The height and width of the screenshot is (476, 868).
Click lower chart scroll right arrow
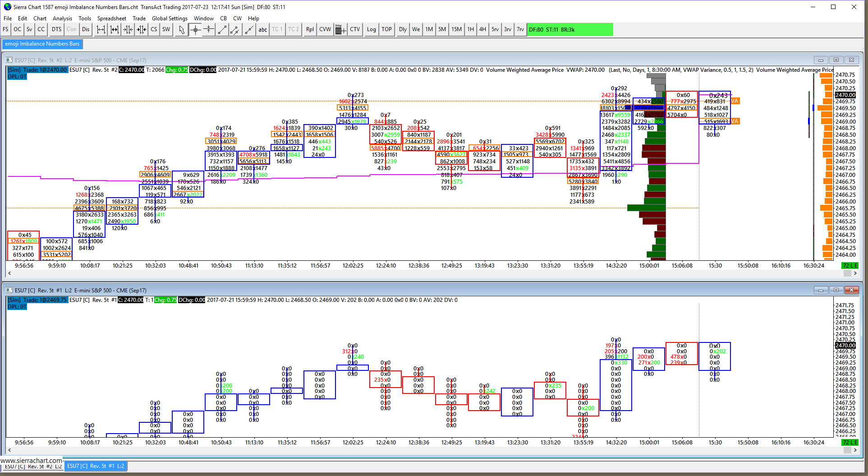pyautogui.click(x=855, y=450)
